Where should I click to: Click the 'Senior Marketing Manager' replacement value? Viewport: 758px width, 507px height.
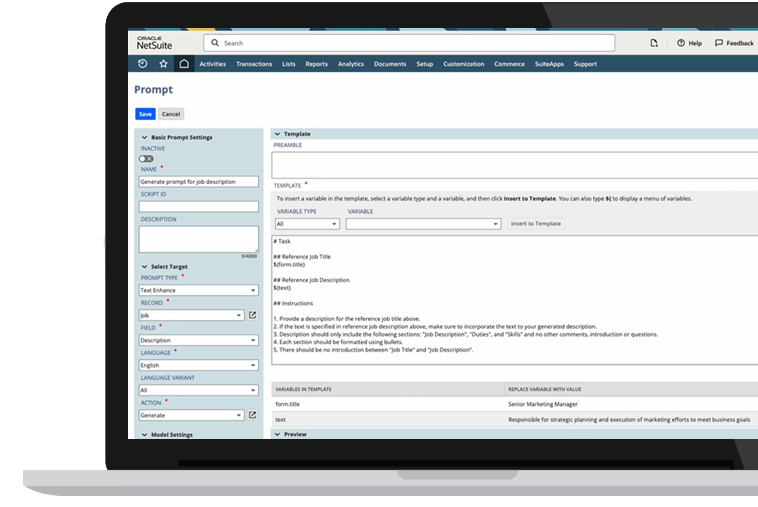[543, 404]
